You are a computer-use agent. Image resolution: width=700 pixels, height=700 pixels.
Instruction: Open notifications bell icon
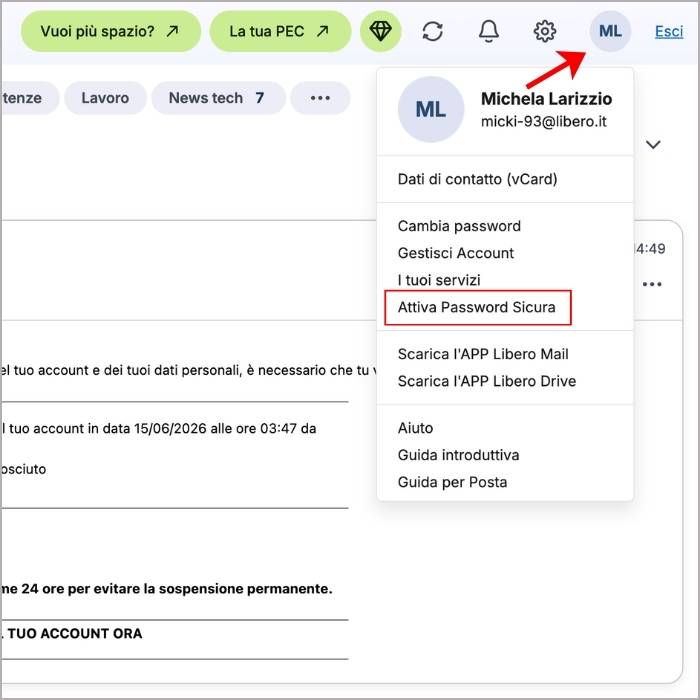point(489,31)
